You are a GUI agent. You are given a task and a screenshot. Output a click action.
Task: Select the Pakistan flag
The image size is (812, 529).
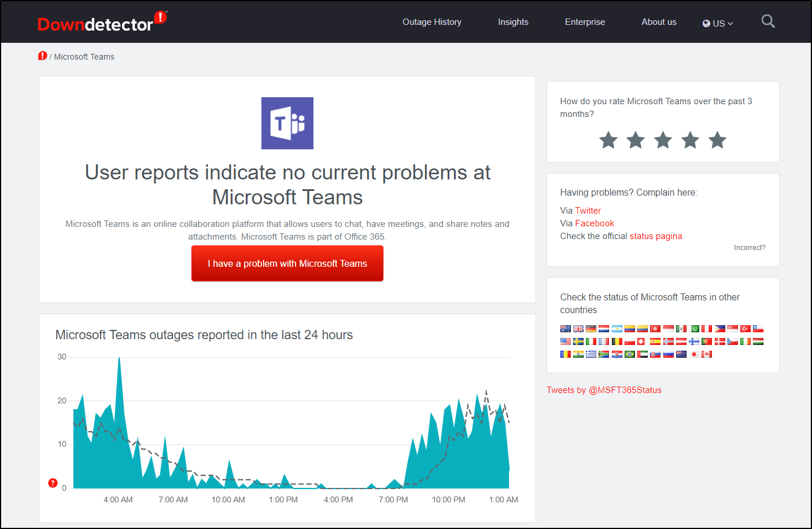(x=694, y=329)
